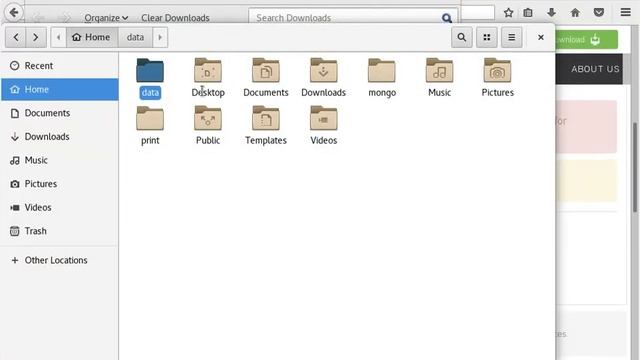Open Trash in the sidebar
Screen dimensions: 640x360
click(x=60, y=231)
